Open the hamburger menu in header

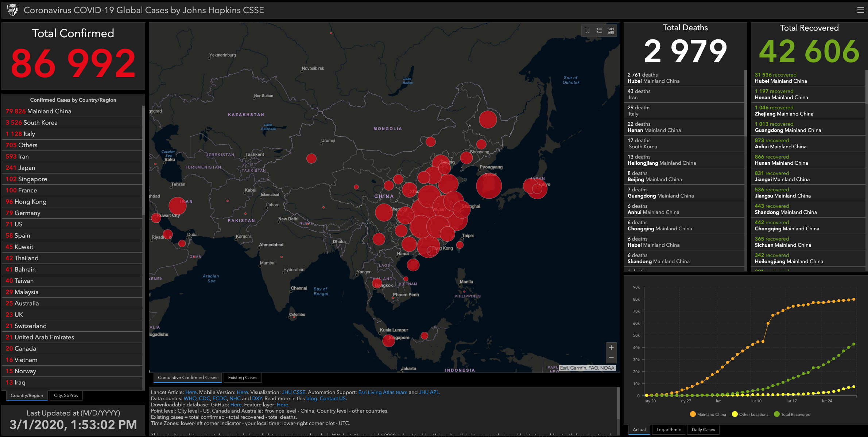pos(860,10)
